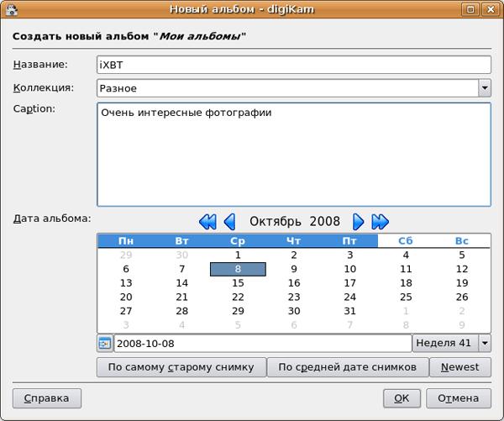
Task: Click the digiKam icon in title bar
Action: (x=12, y=9)
